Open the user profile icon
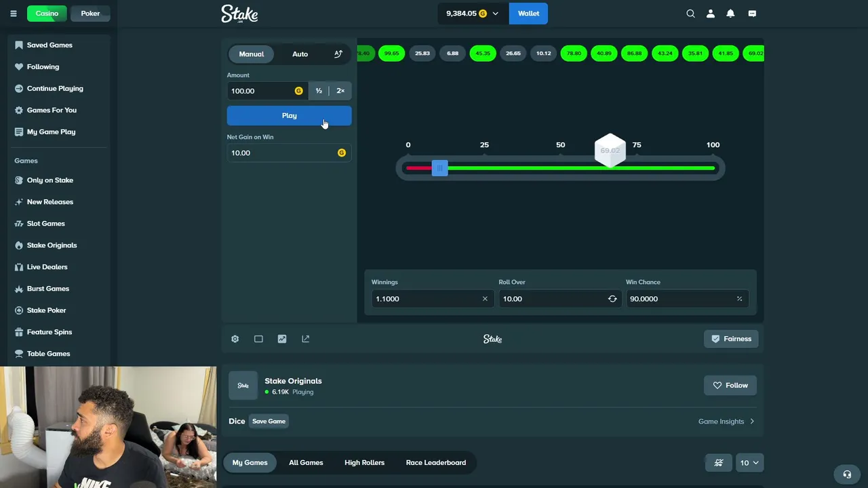 tap(711, 14)
